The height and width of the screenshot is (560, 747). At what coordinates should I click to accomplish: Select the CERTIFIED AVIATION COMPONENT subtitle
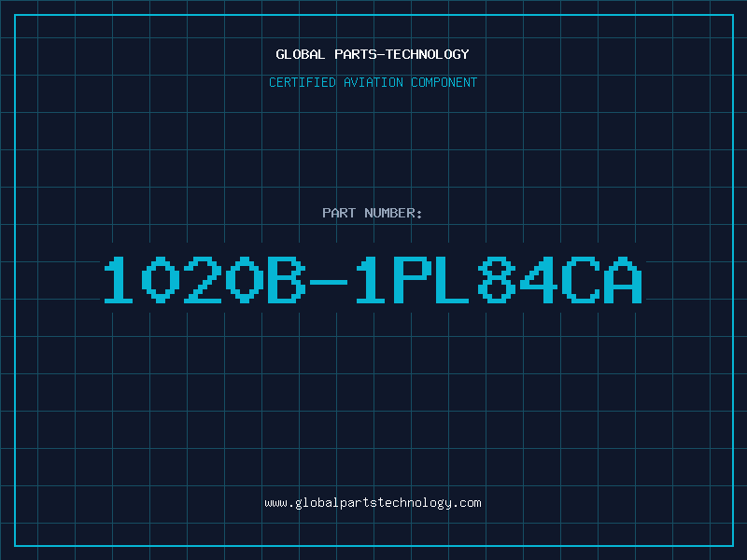coord(373,82)
